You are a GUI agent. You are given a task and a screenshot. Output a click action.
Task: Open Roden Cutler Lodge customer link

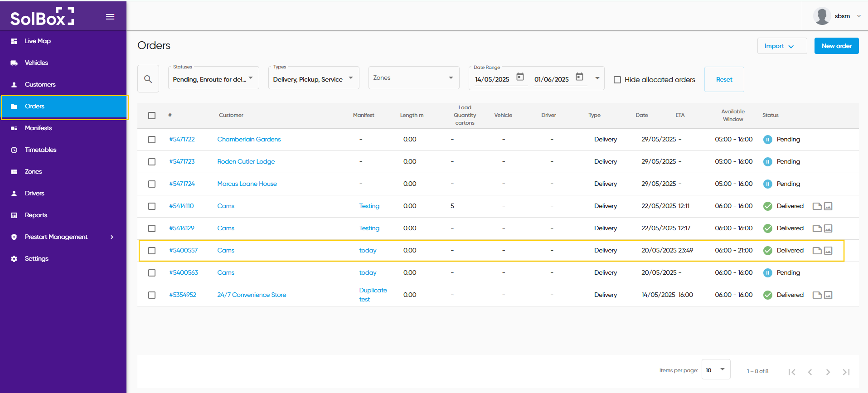point(246,162)
